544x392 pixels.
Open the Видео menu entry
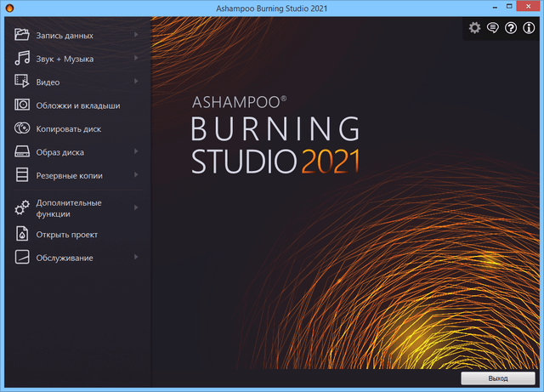pos(48,82)
